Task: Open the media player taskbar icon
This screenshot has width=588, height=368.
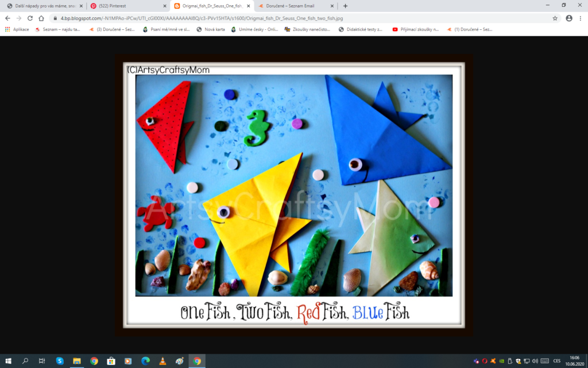Action: click(128, 361)
